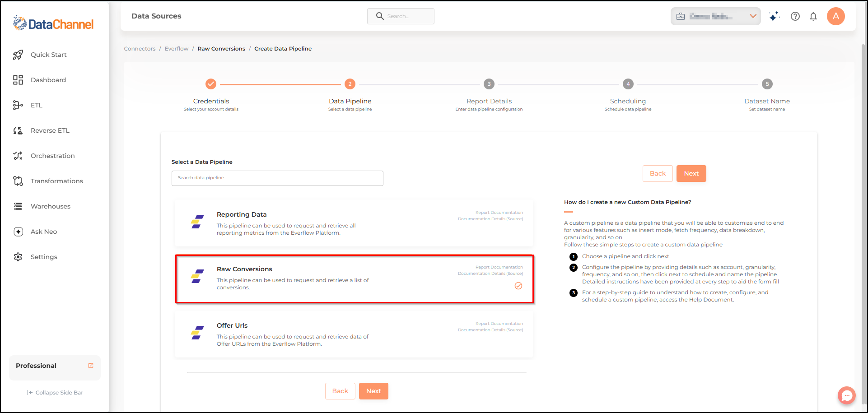The width and height of the screenshot is (868, 413).
Task: Open Documentation Details (Source) for Raw Conversions
Action: click(x=490, y=274)
